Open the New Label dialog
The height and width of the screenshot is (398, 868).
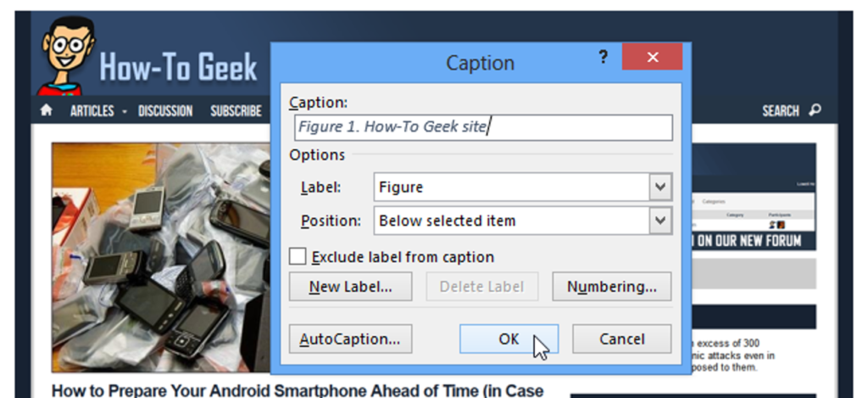tap(350, 287)
